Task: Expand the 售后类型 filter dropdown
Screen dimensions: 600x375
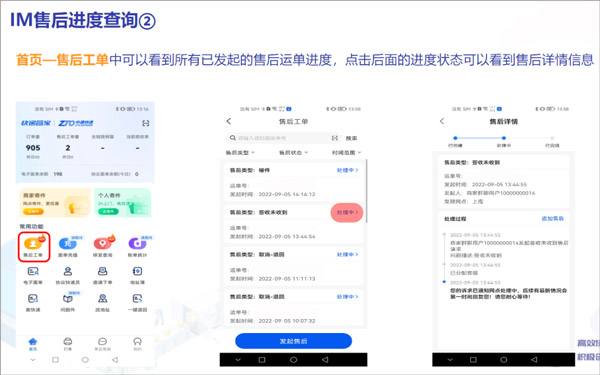Action: tap(240, 153)
